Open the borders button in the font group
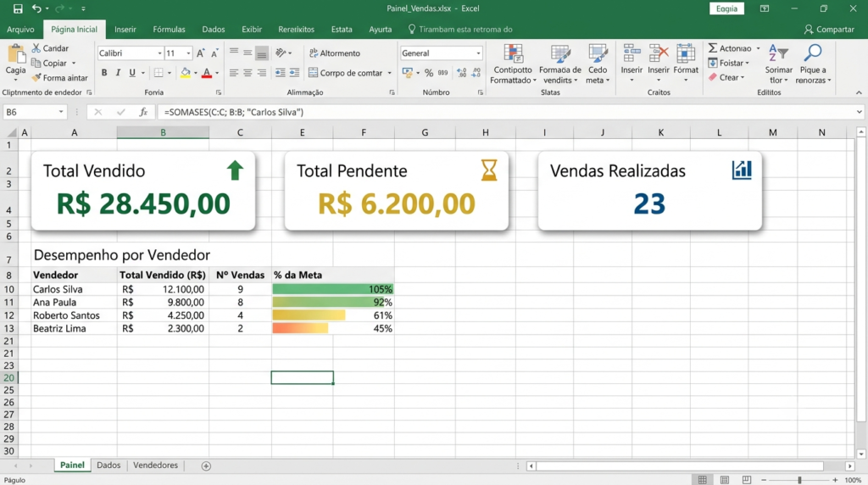Screen dimensions: 868x485 pos(159,73)
